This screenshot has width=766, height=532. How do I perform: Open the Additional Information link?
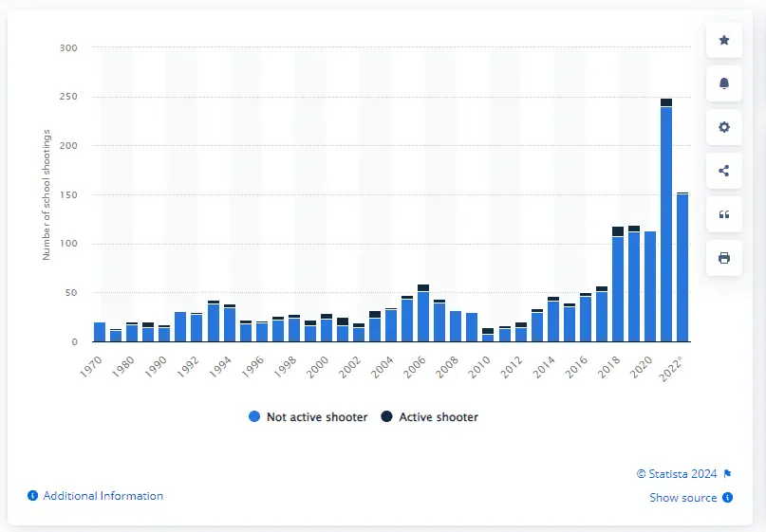point(103,496)
